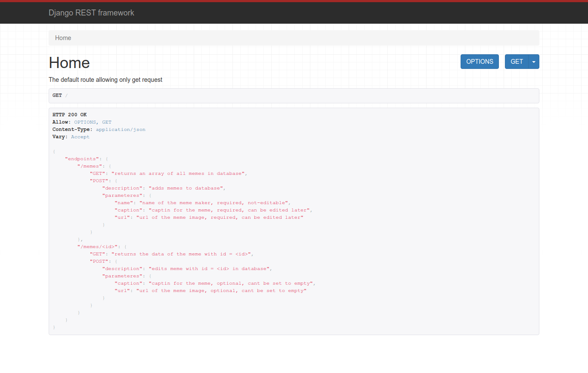The height and width of the screenshot is (373, 588).
Task: Click the Vary: Accept header line
Action: (x=71, y=137)
